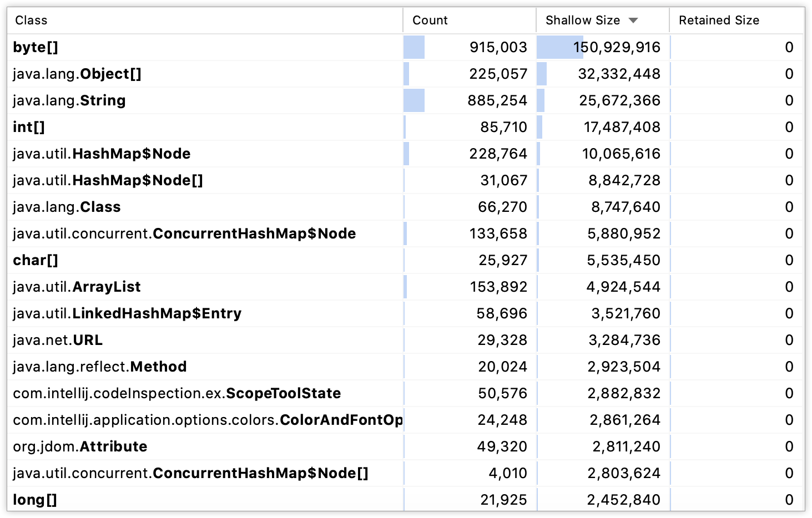Select the LinkedHashMap$Entry row
This screenshot has width=812, height=518.
127,313
